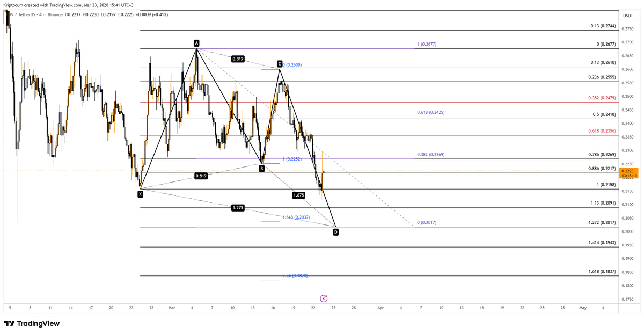The width and height of the screenshot is (644, 334).
Task: Click the change value +0.0009 (+0.41%)
Action: tap(153, 14)
